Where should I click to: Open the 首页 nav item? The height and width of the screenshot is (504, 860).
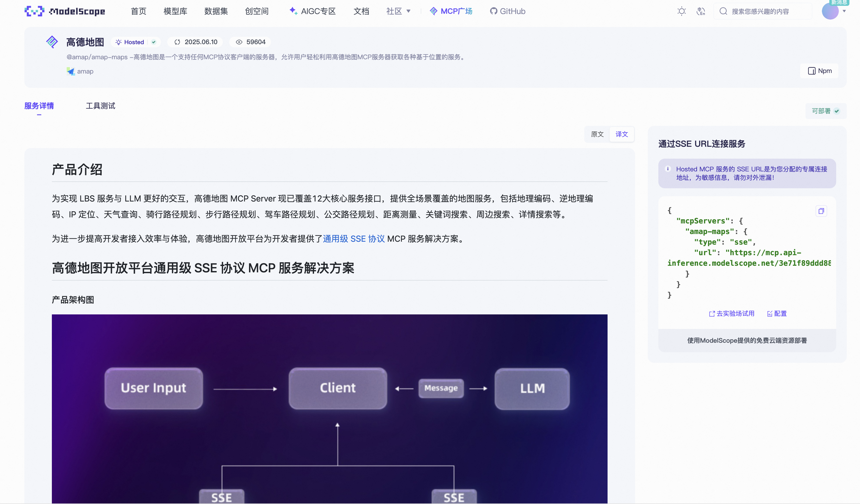[139, 11]
